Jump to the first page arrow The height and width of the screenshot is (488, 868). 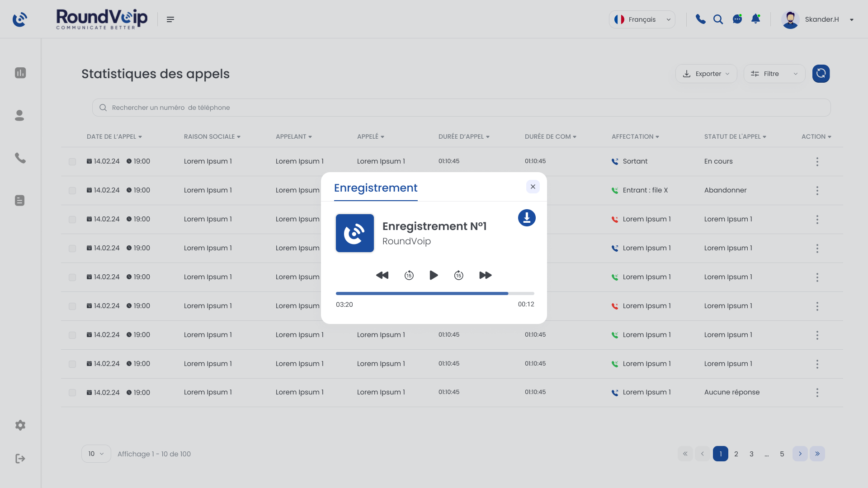coord(685,454)
